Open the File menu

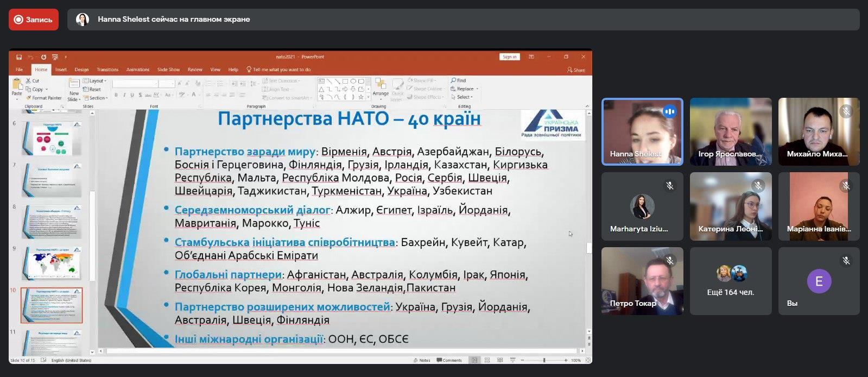coord(19,70)
